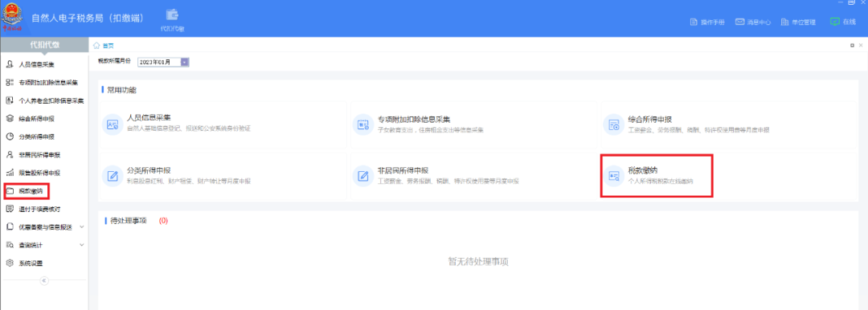Collapse the left sidebar with double-arrow button

[44, 280]
